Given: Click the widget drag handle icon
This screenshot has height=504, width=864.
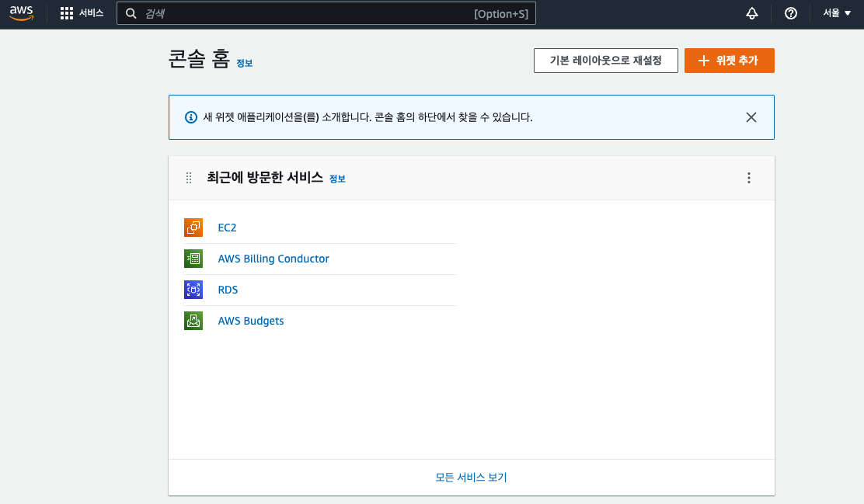Looking at the screenshot, I should click(189, 178).
